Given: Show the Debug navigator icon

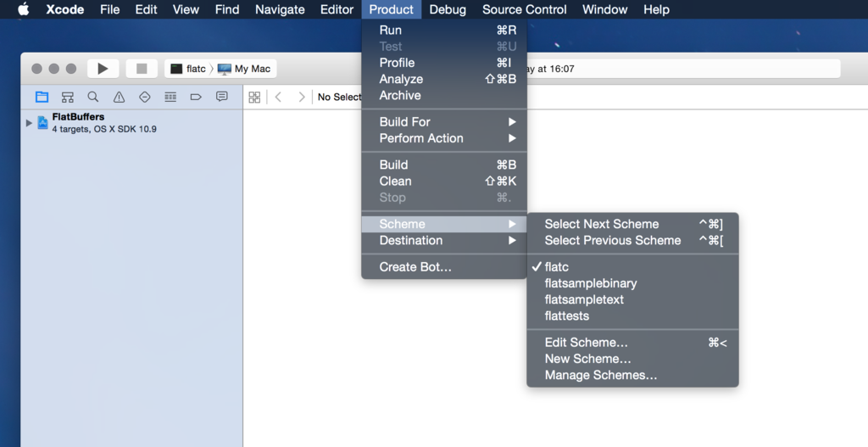Looking at the screenshot, I should (170, 97).
